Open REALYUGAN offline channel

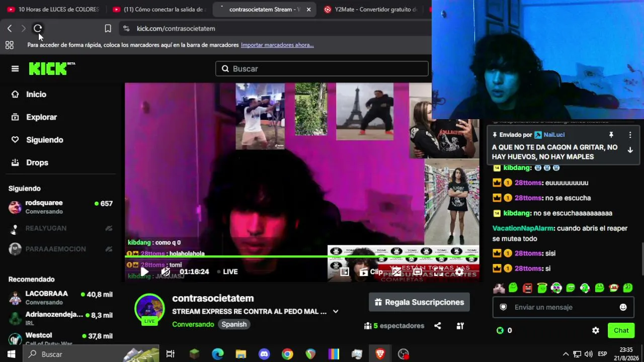(x=60, y=228)
